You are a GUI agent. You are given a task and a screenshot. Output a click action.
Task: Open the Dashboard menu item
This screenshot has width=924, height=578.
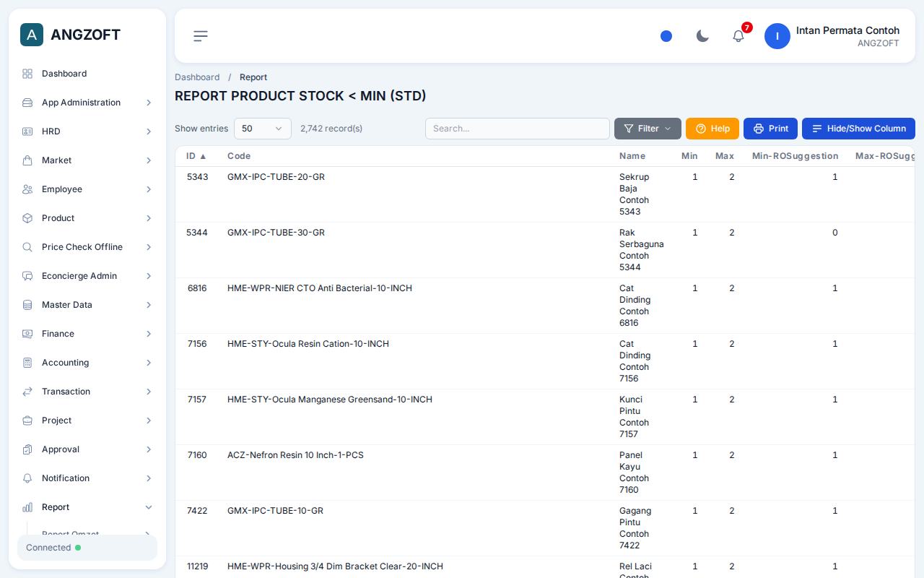(x=87, y=74)
